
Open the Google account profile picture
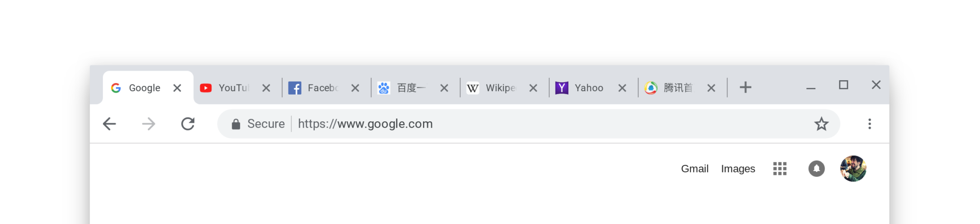853,169
